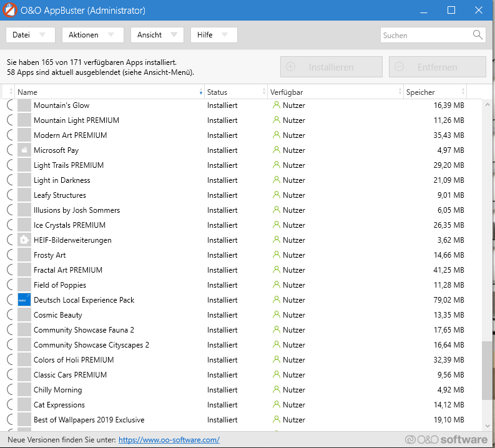Screen dimensions: 495x448
Task: Click the Microsoft Pay app icon
Action: 24,150
